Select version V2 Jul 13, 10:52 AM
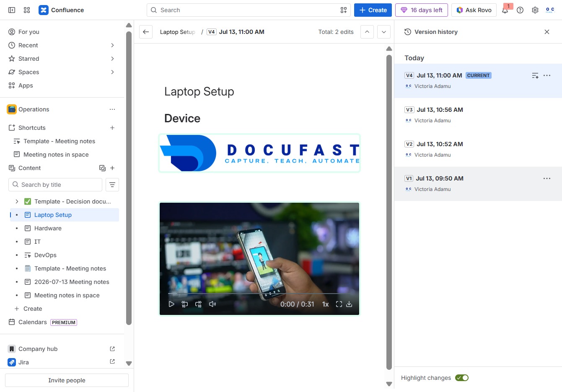Image resolution: width=562 pixels, height=392 pixels. [x=478, y=150]
